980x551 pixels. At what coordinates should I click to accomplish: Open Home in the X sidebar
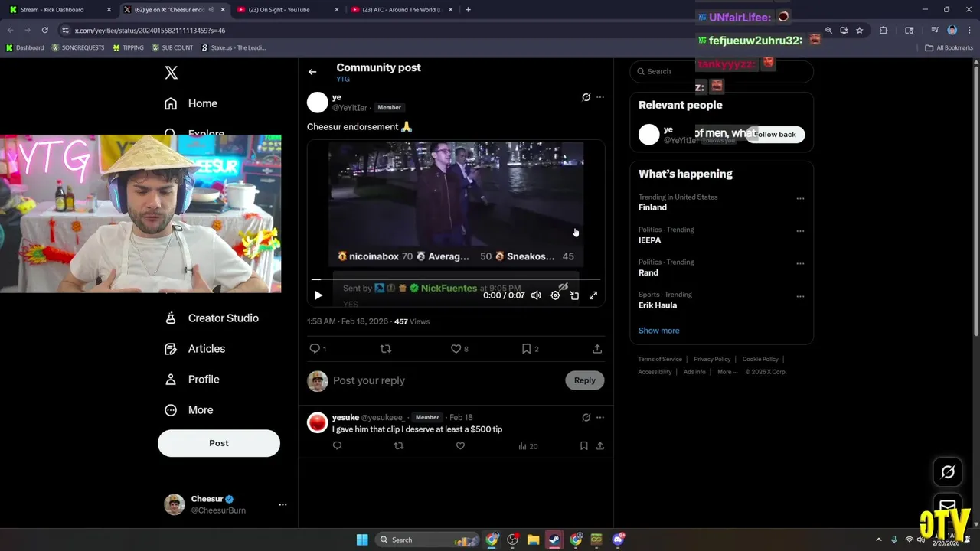[191, 103]
